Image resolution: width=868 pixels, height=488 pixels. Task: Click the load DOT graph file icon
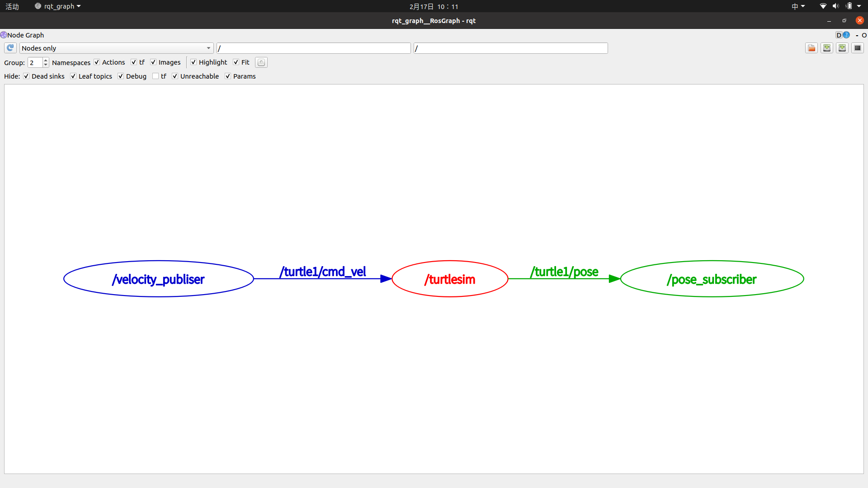click(x=811, y=48)
